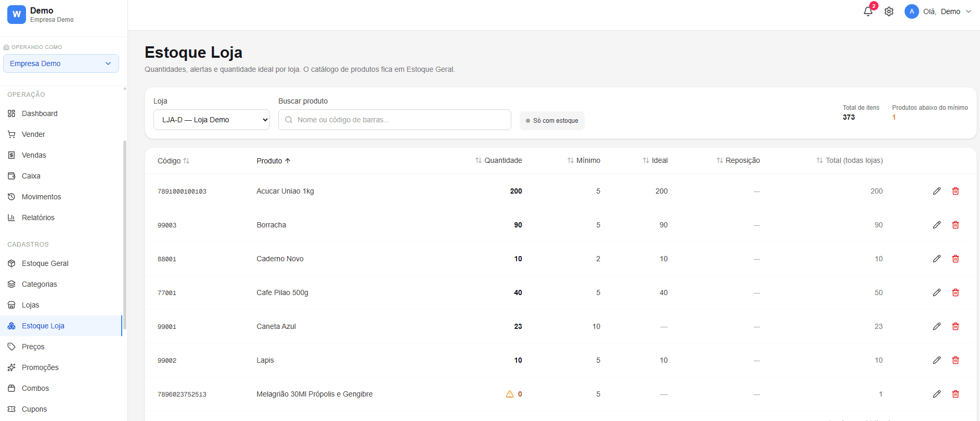Delete the Cafe Pilao 500g row
Image resolution: width=980 pixels, height=421 pixels.
pyautogui.click(x=956, y=292)
